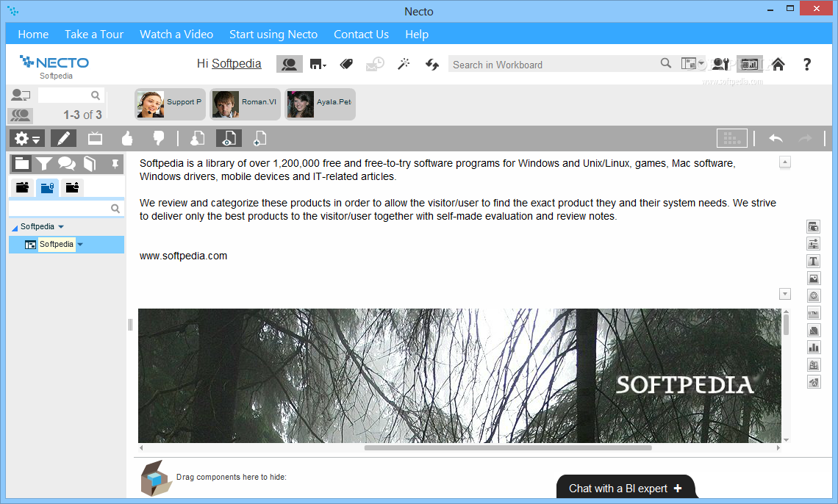Screen dimensions: 838x504
Task: Open the people/social panel icon beside Hi Softpedia
Action: point(289,64)
